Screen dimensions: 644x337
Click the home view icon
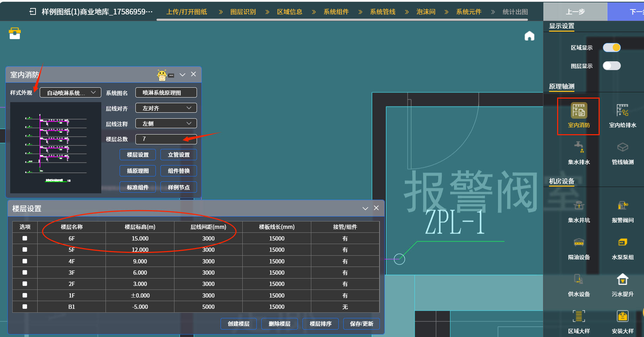(529, 36)
